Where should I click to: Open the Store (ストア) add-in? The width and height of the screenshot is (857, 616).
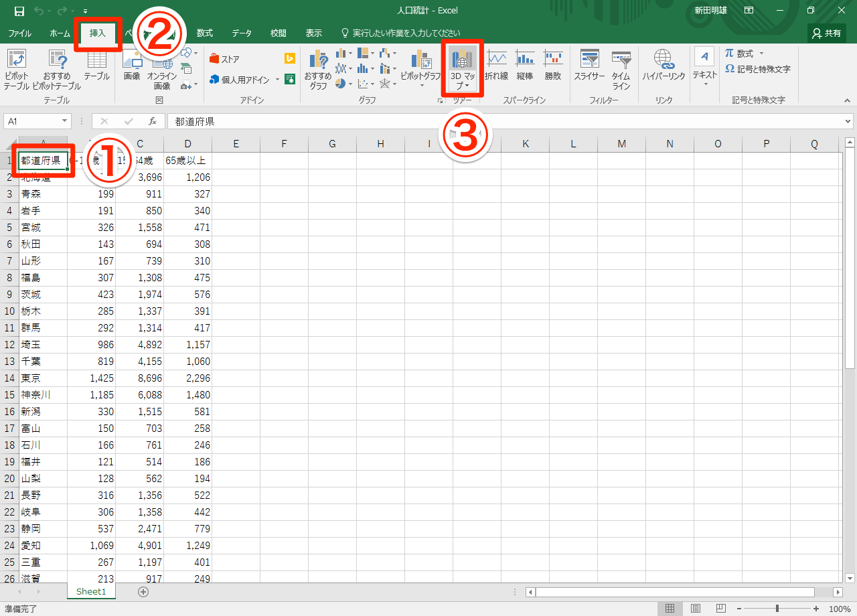tap(224, 59)
